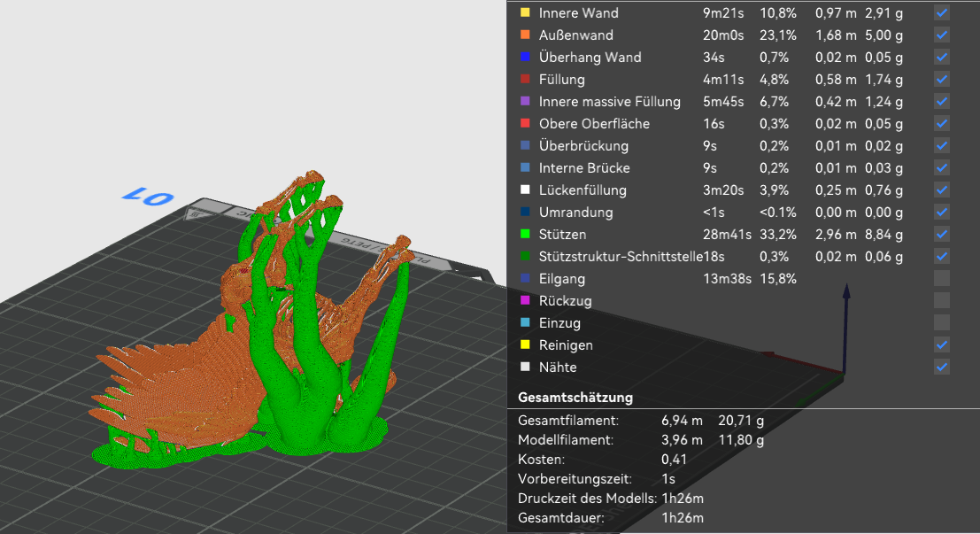Click the Eilgang legend label
This screenshot has height=534, width=980.
coord(562,279)
